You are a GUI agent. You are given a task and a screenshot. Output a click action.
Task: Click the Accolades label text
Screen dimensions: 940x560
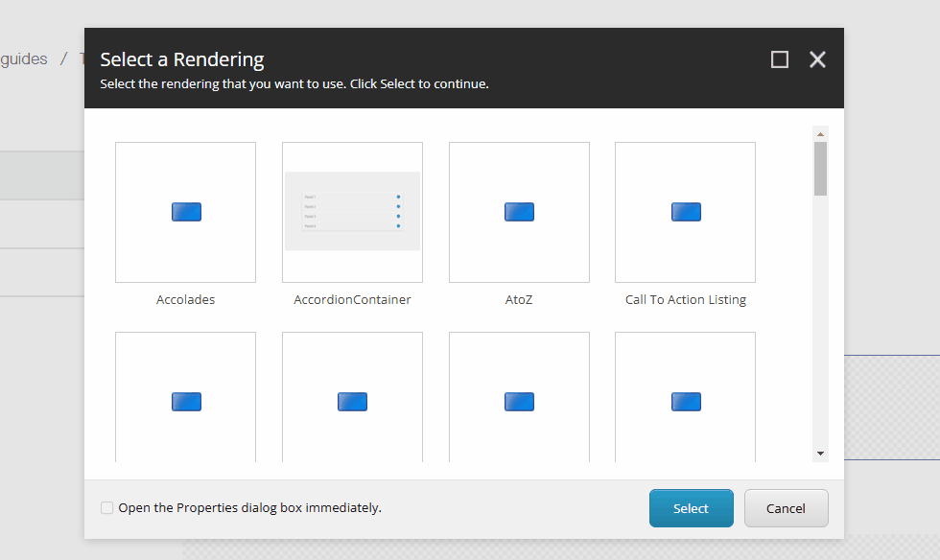[185, 299]
